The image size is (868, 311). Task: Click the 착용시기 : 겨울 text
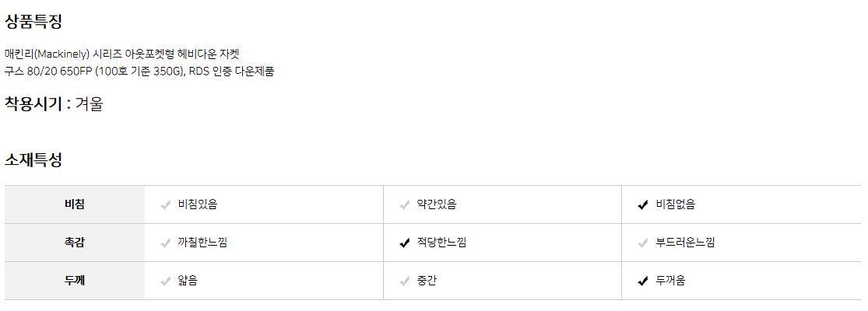54,103
